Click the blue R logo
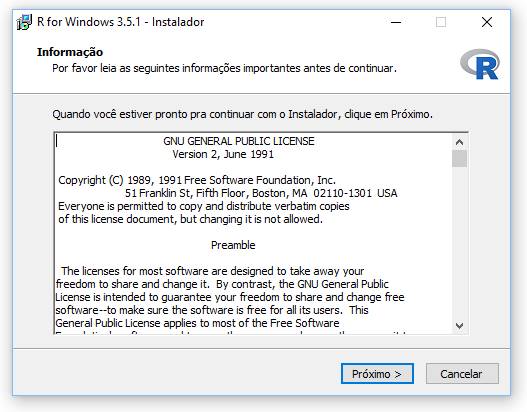Image resolution: width=527 pixels, height=412 pixels. (x=480, y=64)
